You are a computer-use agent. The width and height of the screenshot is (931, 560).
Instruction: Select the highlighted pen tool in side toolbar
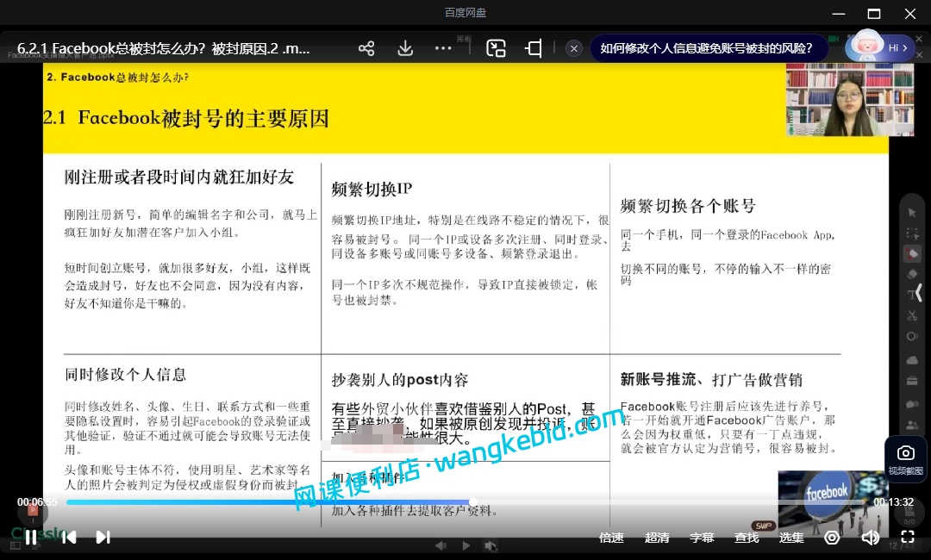(x=912, y=254)
